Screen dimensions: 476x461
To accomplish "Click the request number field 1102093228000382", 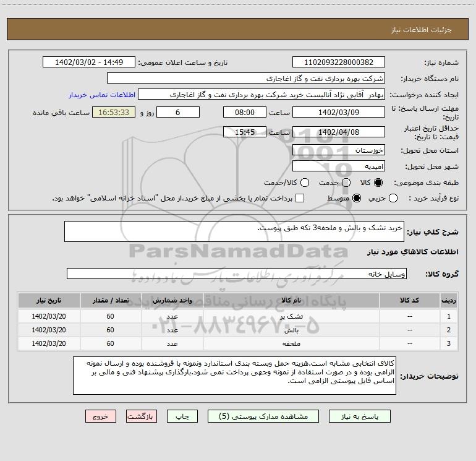I will (x=339, y=62).
